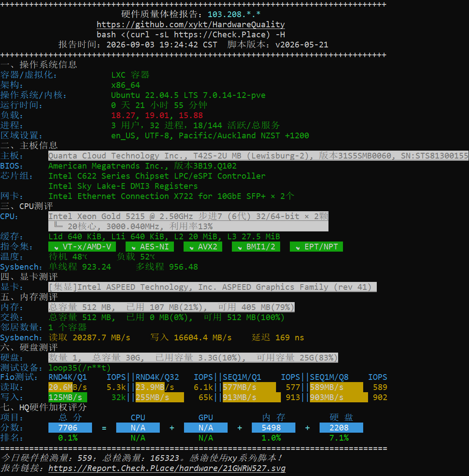This screenshot has height=476, width=469.
Task: Click the CPU score N/A box
Action: [x=138, y=427]
